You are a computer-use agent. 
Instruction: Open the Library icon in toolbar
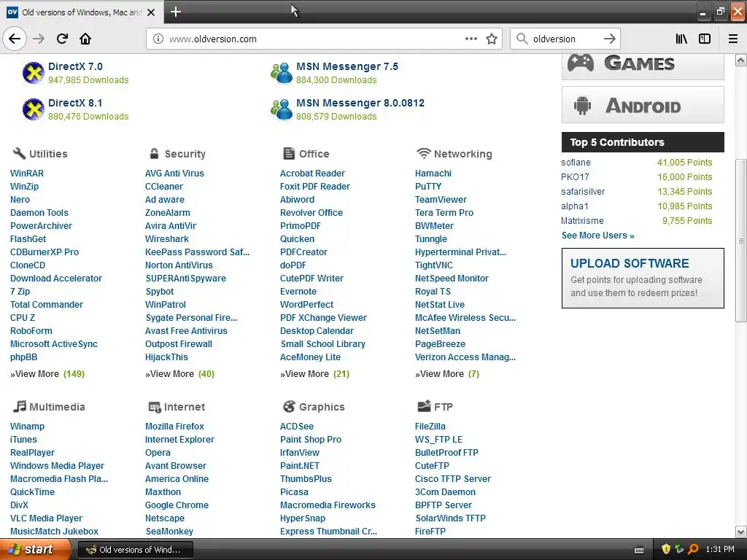(681, 39)
